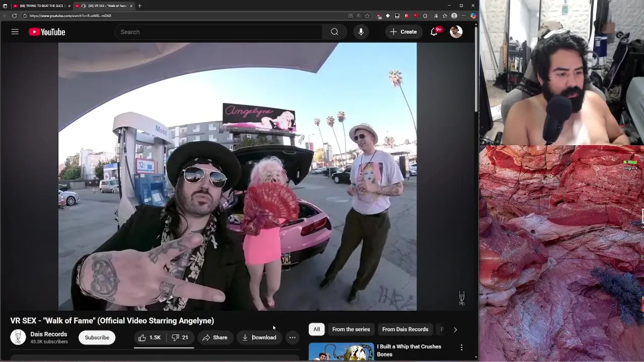This screenshot has width=644, height=362.
Task: Open the Dais Records channel name link
Action: coord(48,334)
